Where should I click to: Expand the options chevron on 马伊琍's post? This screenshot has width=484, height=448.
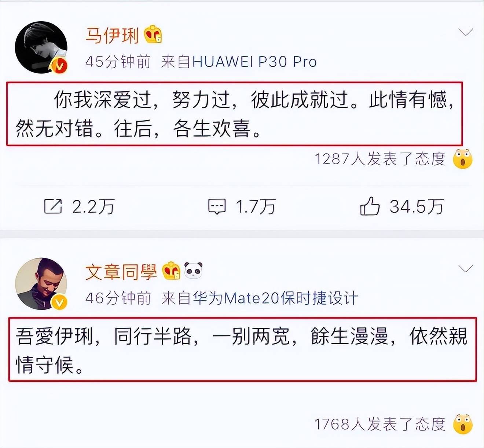click(466, 33)
